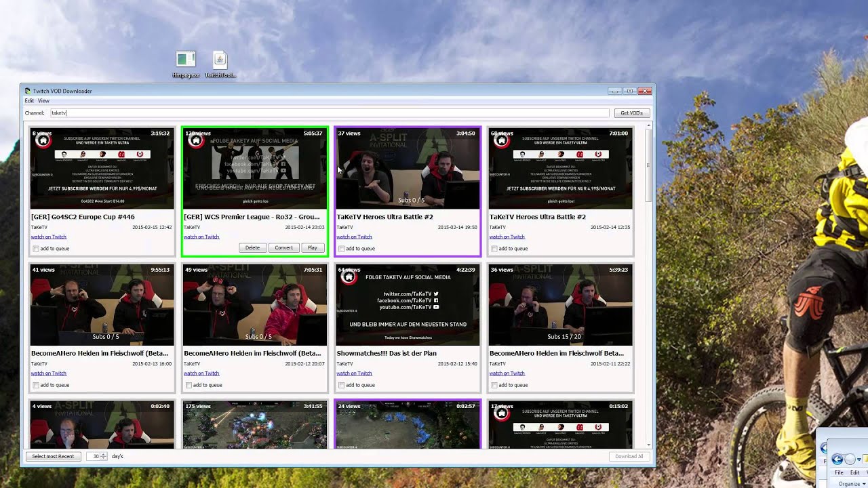868x488 pixels.
Task: Open the ffmpeg.exe desktop icon
Action: (x=185, y=64)
